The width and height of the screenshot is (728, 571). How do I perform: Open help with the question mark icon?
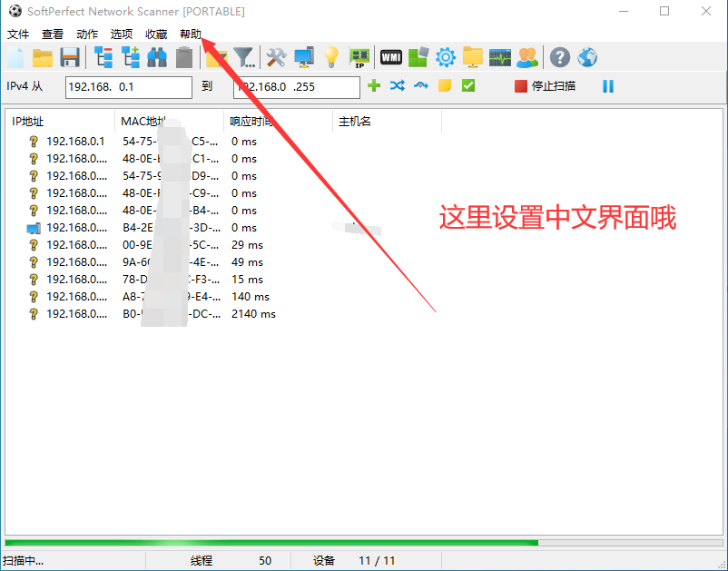pos(560,57)
